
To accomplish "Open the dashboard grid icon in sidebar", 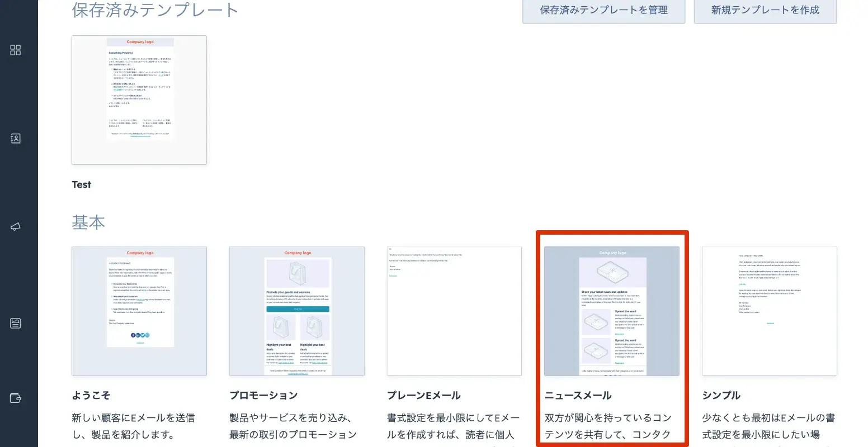I will pyautogui.click(x=16, y=50).
